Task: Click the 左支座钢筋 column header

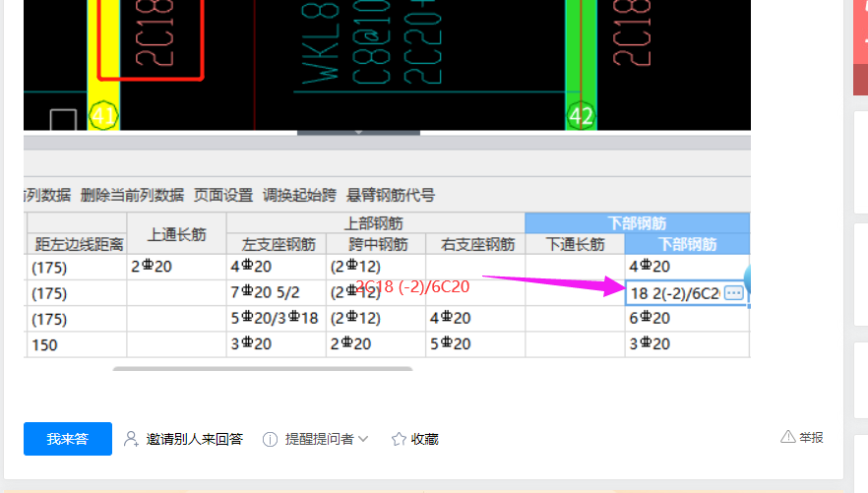Action: pyautogui.click(x=277, y=244)
